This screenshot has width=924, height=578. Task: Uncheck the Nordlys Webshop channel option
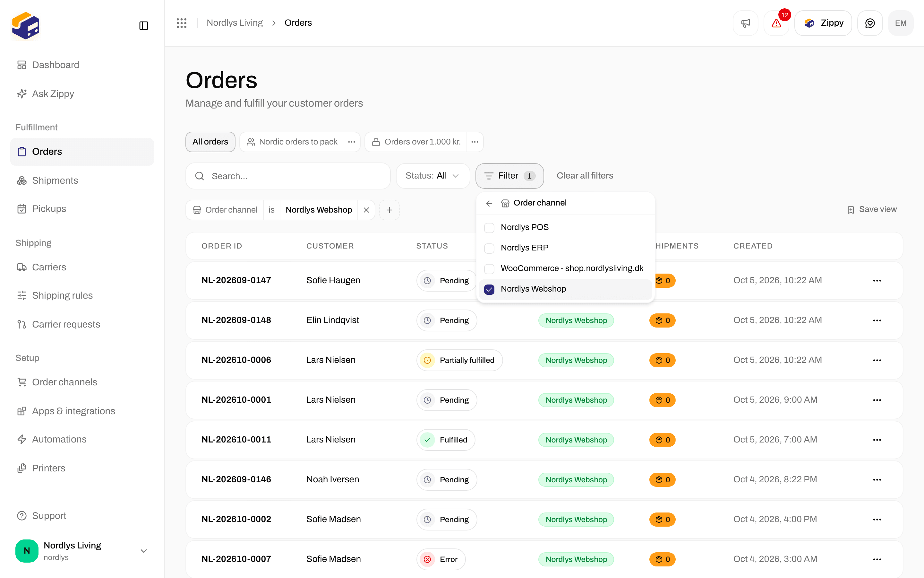pos(489,289)
